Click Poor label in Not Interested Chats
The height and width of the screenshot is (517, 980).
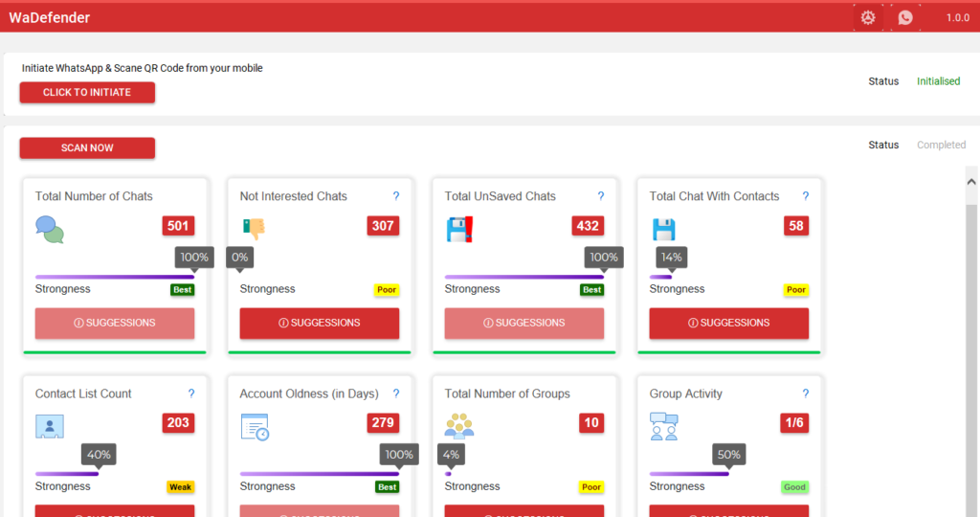tap(387, 290)
